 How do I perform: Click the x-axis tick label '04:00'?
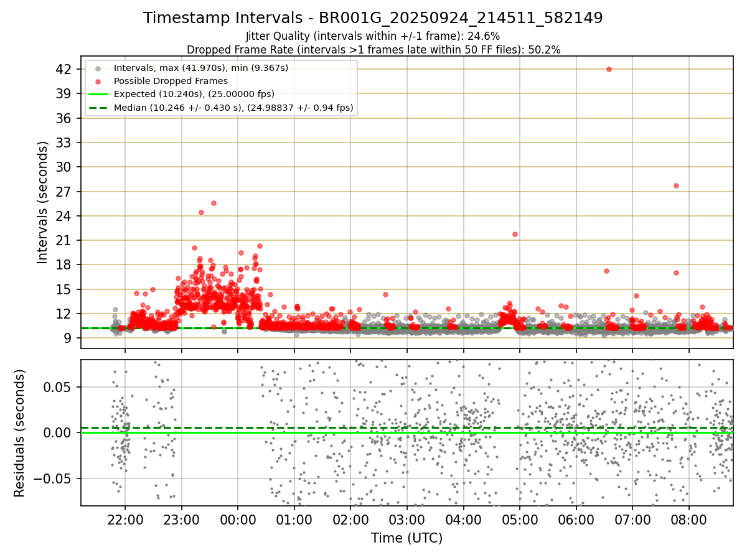click(463, 520)
